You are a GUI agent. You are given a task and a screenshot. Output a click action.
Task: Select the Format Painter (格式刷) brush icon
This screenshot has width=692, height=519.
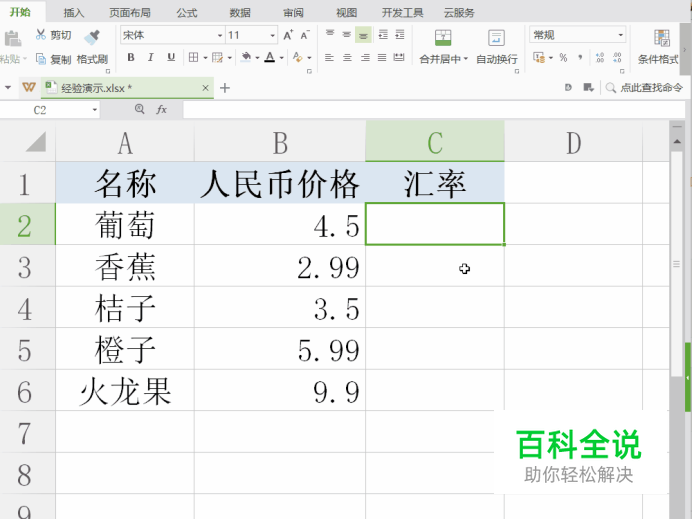click(92, 37)
